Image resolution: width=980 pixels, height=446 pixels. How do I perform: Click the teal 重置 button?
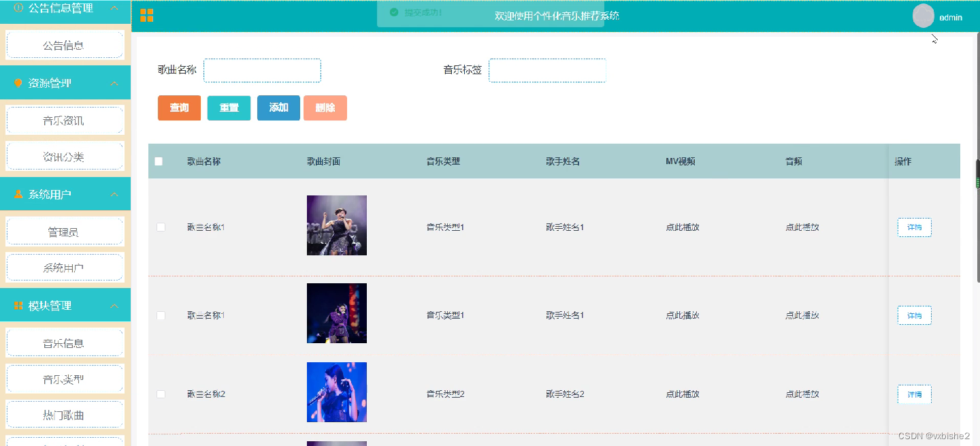click(229, 108)
